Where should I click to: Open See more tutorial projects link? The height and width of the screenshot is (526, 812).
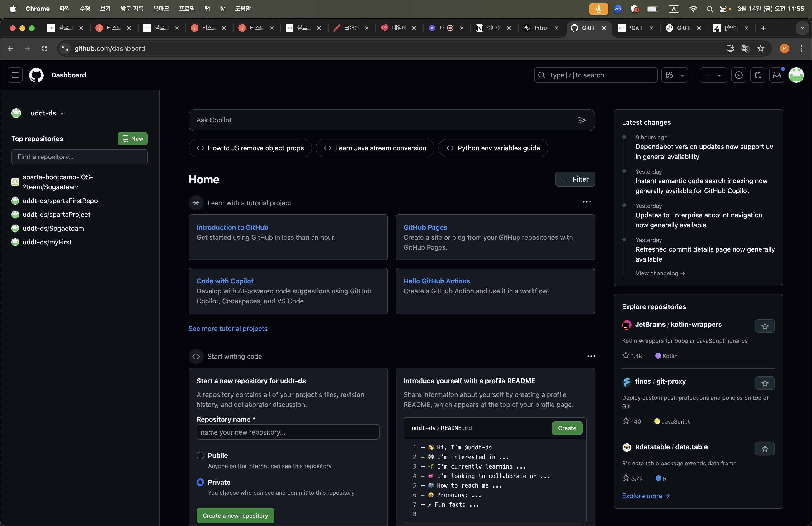pyautogui.click(x=228, y=328)
